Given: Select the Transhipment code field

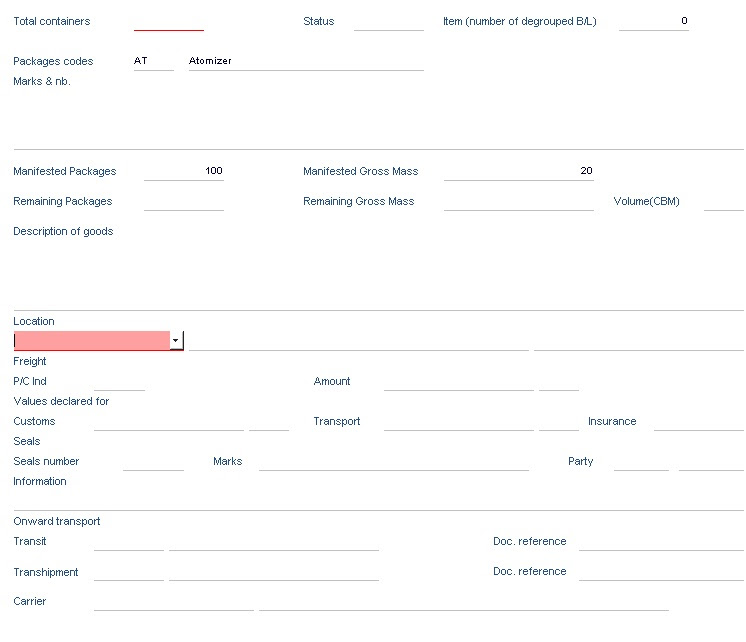Looking at the screenshot, I should [x=128, y=572].
